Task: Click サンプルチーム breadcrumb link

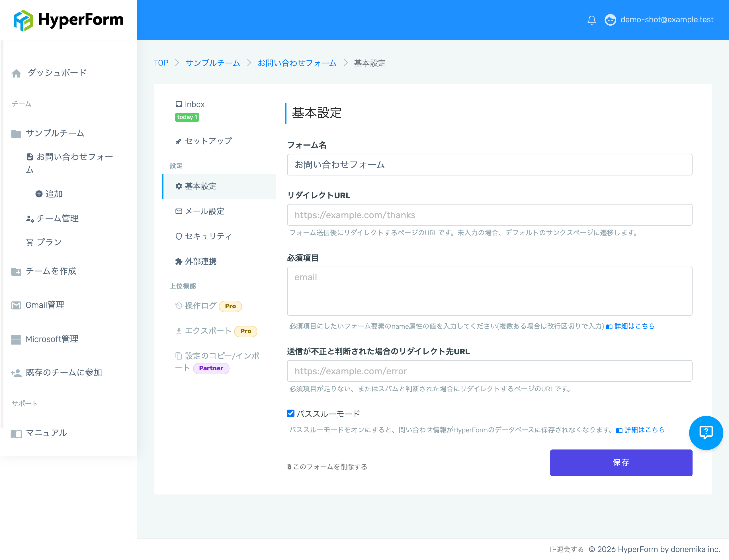Action: click(212, 63)
